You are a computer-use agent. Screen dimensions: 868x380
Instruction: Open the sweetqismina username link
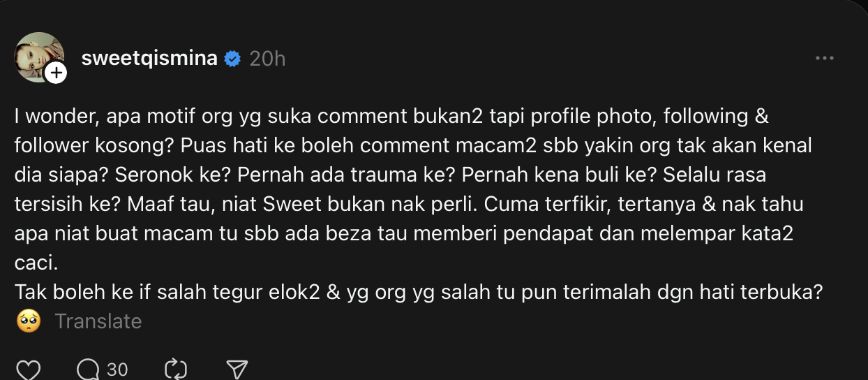149,59
